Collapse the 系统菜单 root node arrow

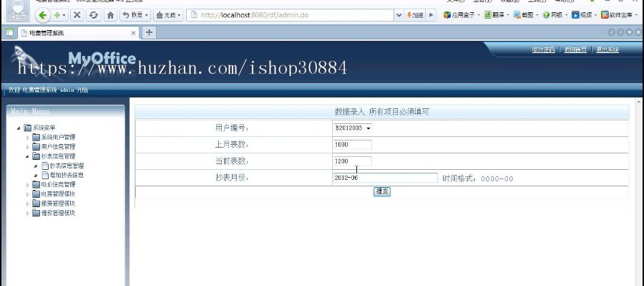pyautogui.click(x=19, y=128)
